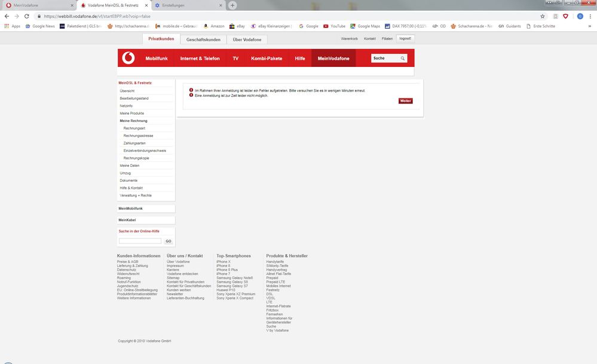Bookmark this page with the star icon
The width and height of the screenshot is (597, 364).
[x=543, y=16]
